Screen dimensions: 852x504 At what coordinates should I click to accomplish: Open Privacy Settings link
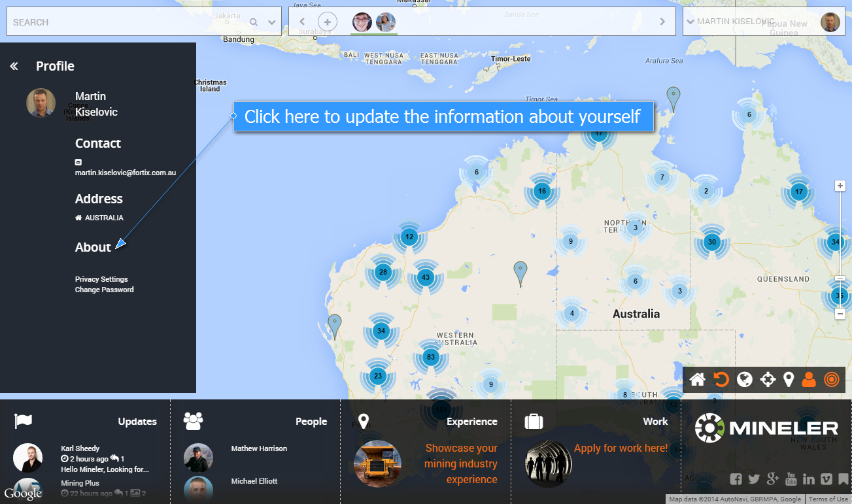click(101, 279)
